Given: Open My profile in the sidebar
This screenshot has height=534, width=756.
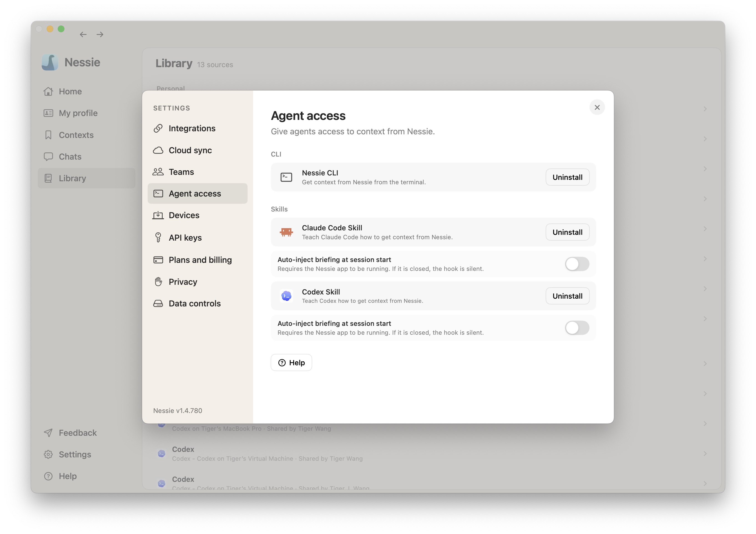Looking at the screenshot, I should 87,113.
